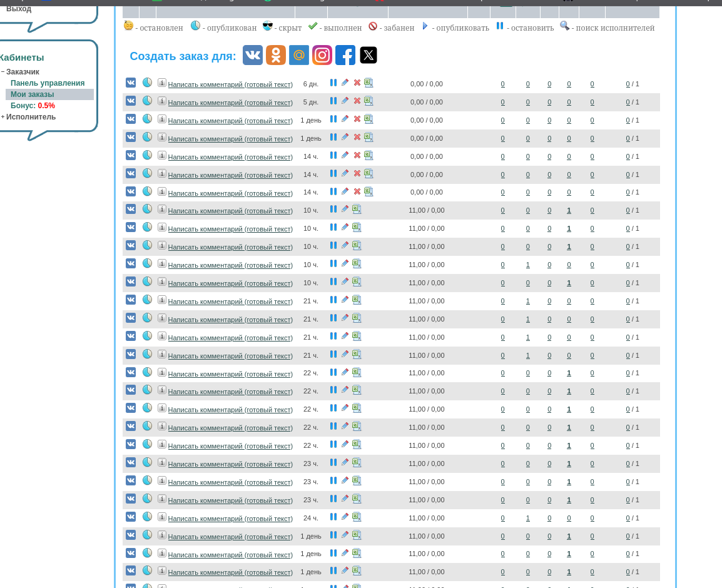Viewport: 722px width, 588px height.
Task: Open the 'Написать комментарий' link in 24 ч. row
Action: (x=230, y=519)
